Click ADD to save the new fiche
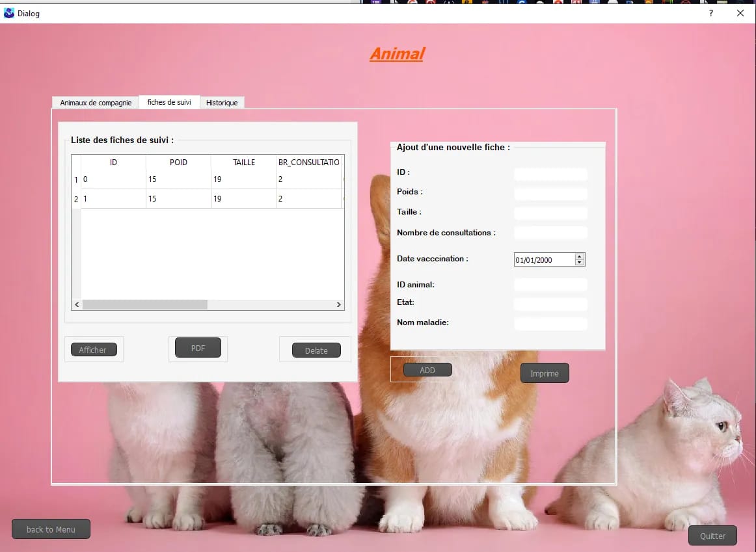Image resolution: width=756 pixels, height=552 pixels. pyautogui.click(x=427, y=369)
